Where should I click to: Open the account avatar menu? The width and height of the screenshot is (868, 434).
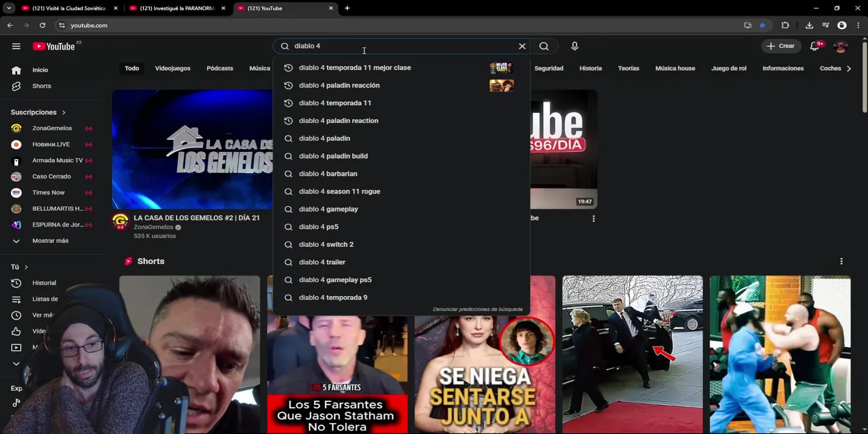click(840, 46)
